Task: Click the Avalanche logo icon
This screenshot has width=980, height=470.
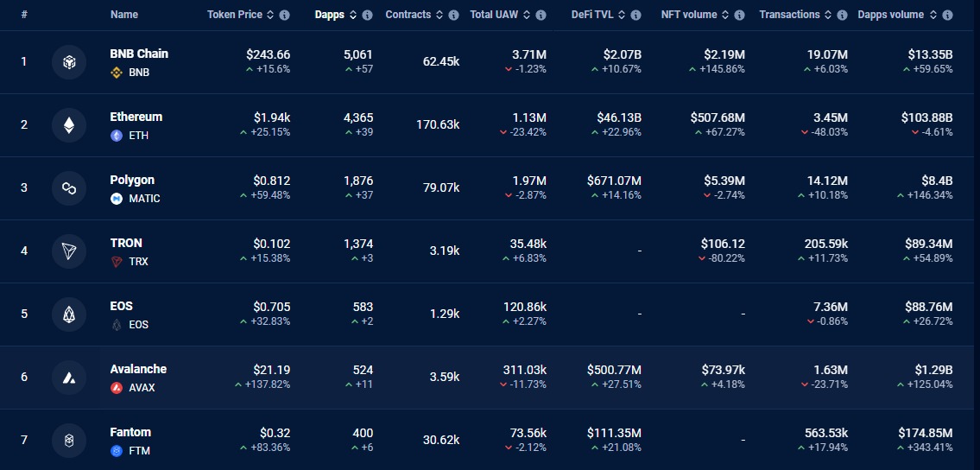Action: [x=69, y=378]
